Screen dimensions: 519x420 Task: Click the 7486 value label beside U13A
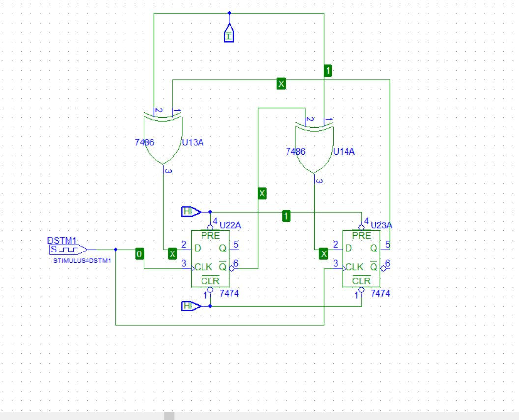pos(144,142)
